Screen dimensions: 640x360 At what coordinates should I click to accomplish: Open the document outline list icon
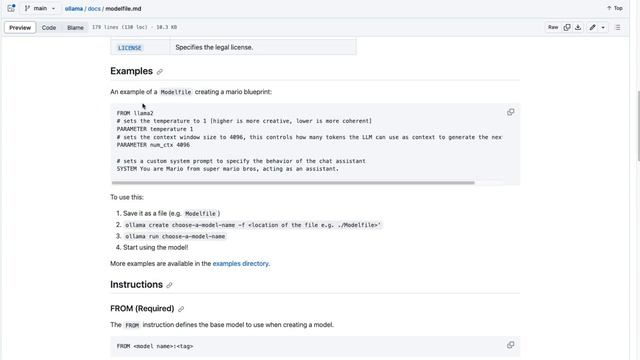(x=618, y=27)
